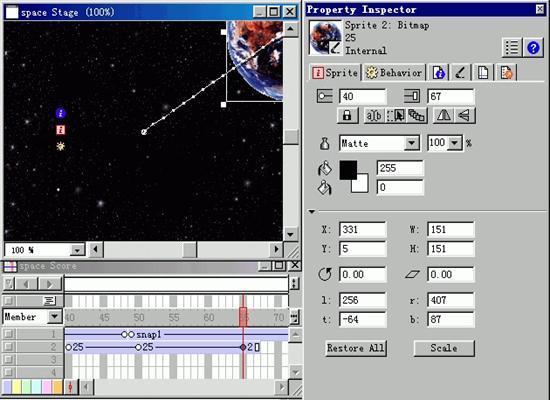This screenshot has height=400, width=550.
Task: Open the Bitmap tab with brush icon
Action: click(x=460, y=73)
